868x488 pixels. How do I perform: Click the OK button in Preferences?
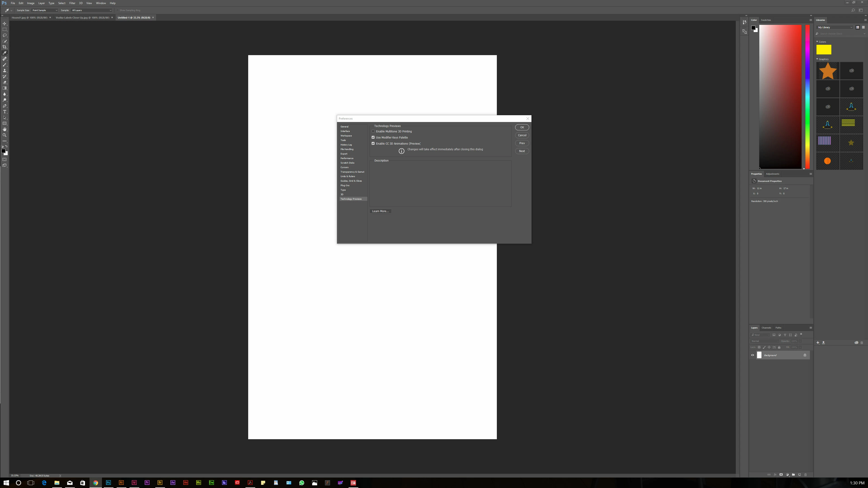[x=522, y=127]
